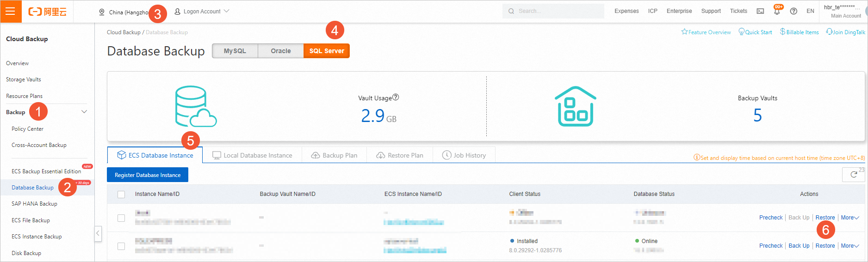This screenshot has width=868, height=262.
Task: Open ECS Instance Backup in sidebar
Action: coord(37,237)
